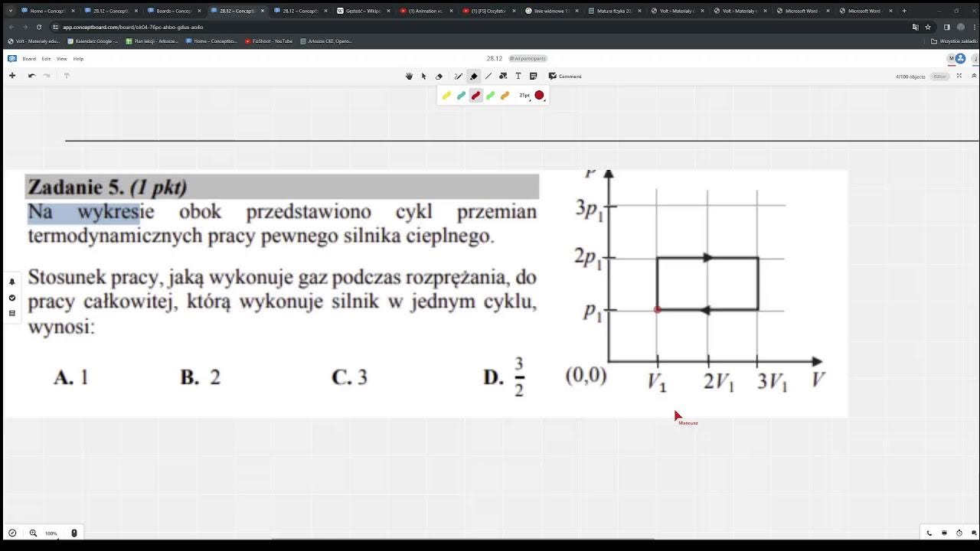Open the Help menu
The height and width of the screenshot is (551, 980).
pyautogui.click(x=78, y=59)
